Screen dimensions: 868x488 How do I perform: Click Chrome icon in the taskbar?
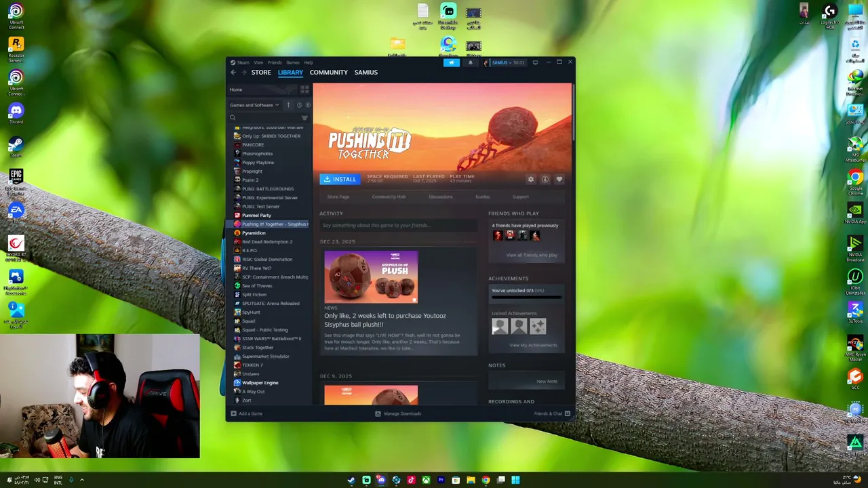pos(486,480)
